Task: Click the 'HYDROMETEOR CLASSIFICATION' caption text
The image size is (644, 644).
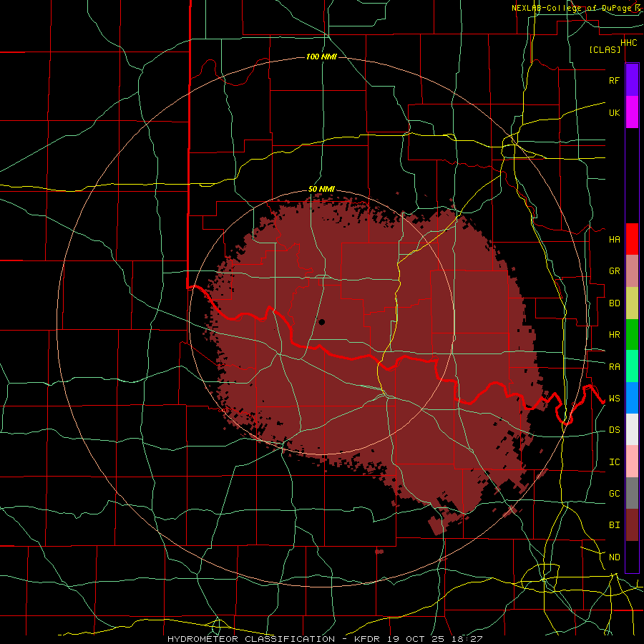Action: click(251, 639)
